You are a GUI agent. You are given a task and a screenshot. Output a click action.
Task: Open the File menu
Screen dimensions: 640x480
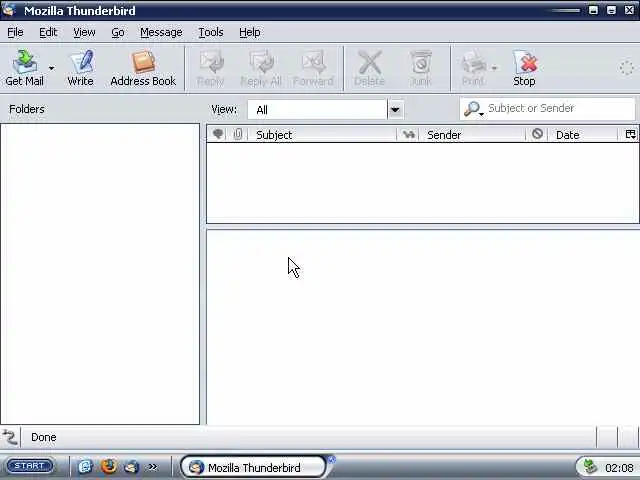tap(15, 32)
